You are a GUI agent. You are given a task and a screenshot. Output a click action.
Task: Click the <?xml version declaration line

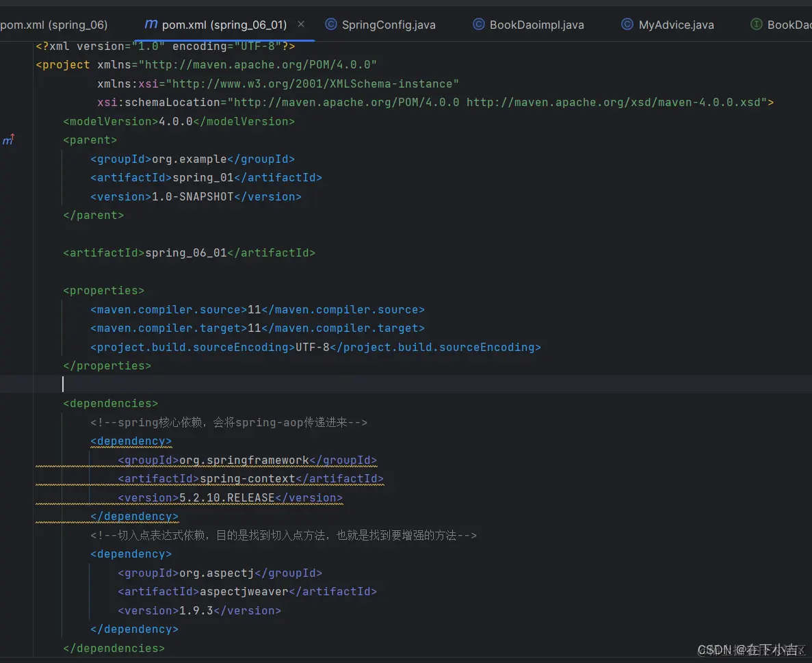[x=165, y=46]
